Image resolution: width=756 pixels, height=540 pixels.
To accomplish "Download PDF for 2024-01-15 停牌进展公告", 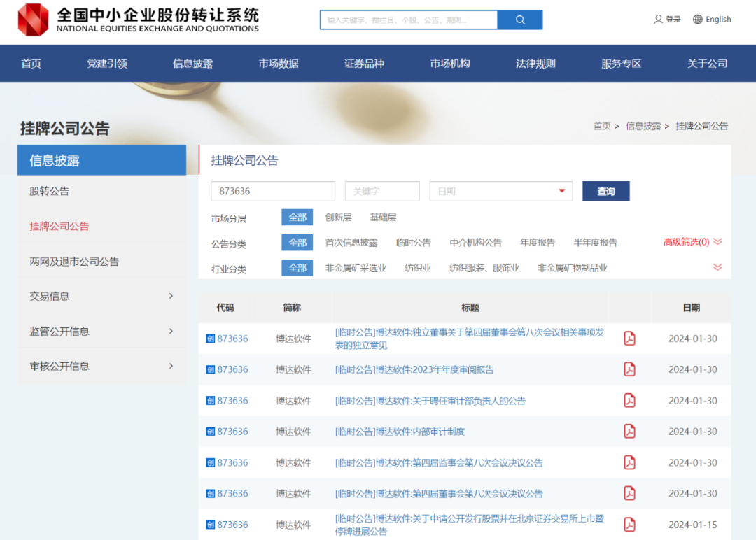I will coord(629,524).
